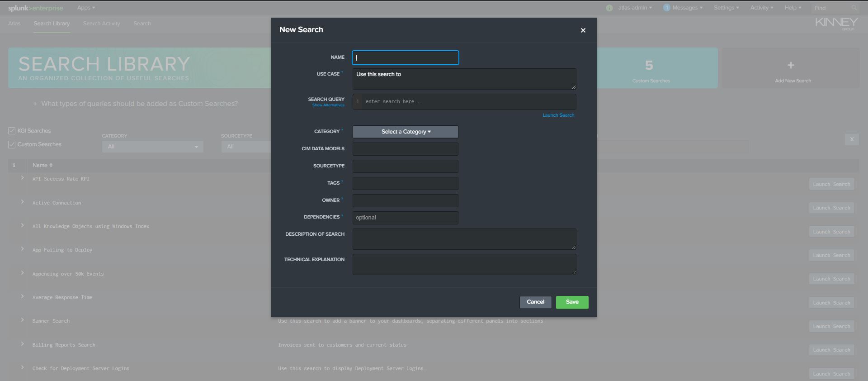
Task: Close the New Search dialog
Action: [x=583, y=30]
